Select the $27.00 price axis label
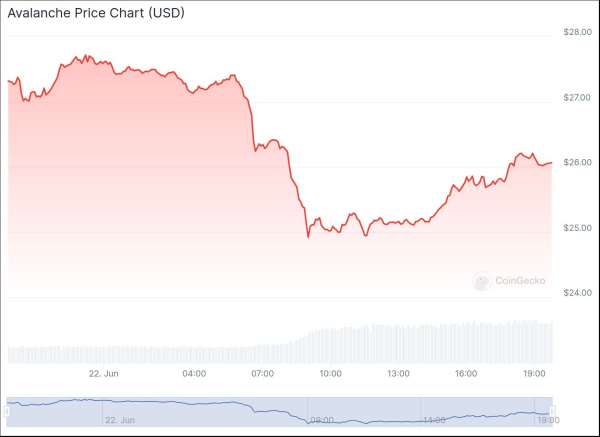This screenshot has height=437, width=600. [x=579, y=98]
